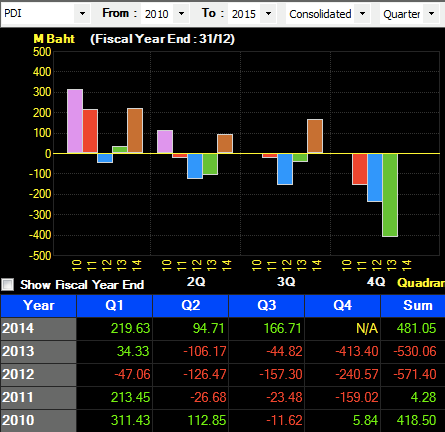The width and height of the screenshot is (445, 432).
Task: Enable the Show Fiscal Year End checkbox
Action: coord(8,285)
